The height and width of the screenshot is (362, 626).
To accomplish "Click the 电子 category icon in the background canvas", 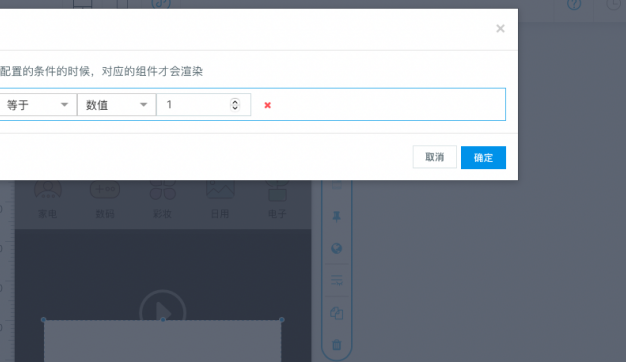I will point(277,191).
